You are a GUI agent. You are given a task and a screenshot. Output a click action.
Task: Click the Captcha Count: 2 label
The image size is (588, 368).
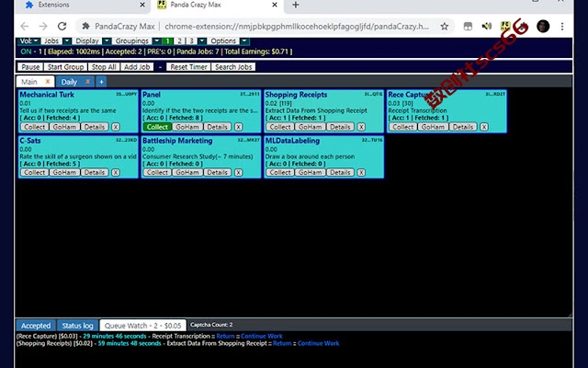211,325
